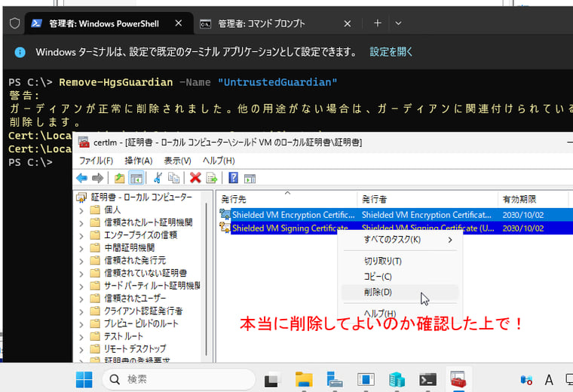Click the red toolbox certlm taskbar icon
The width and height of the screenshot is (573, 392).
[x=458, y=380]
